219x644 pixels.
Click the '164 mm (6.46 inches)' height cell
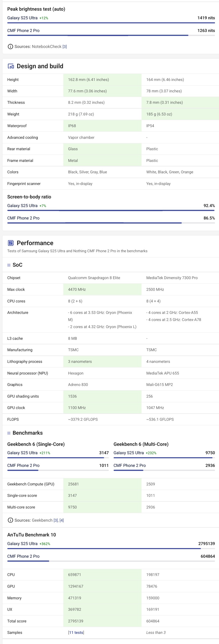click(180, 80)
